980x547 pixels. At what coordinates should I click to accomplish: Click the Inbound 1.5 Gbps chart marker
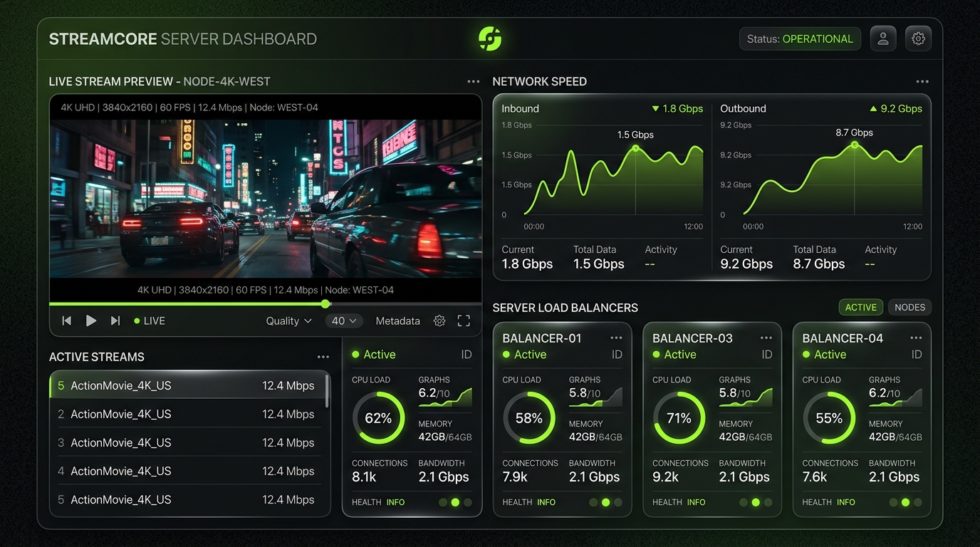(x=635, y=148)
